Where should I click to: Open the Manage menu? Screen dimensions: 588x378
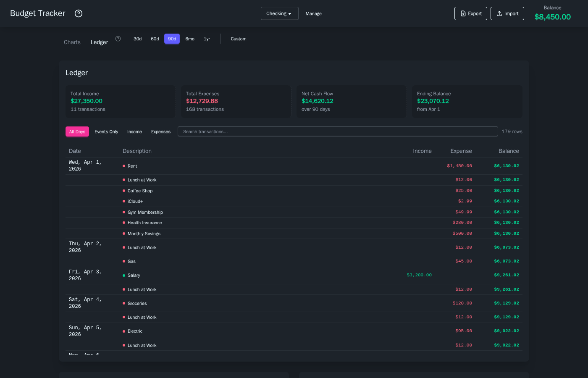point(313,13)
